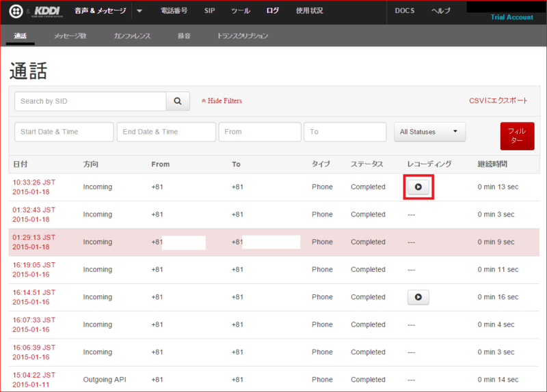Focus the Search by SID field
The width and height of the screenshot is (547, 392).
[x=90, y=101]
